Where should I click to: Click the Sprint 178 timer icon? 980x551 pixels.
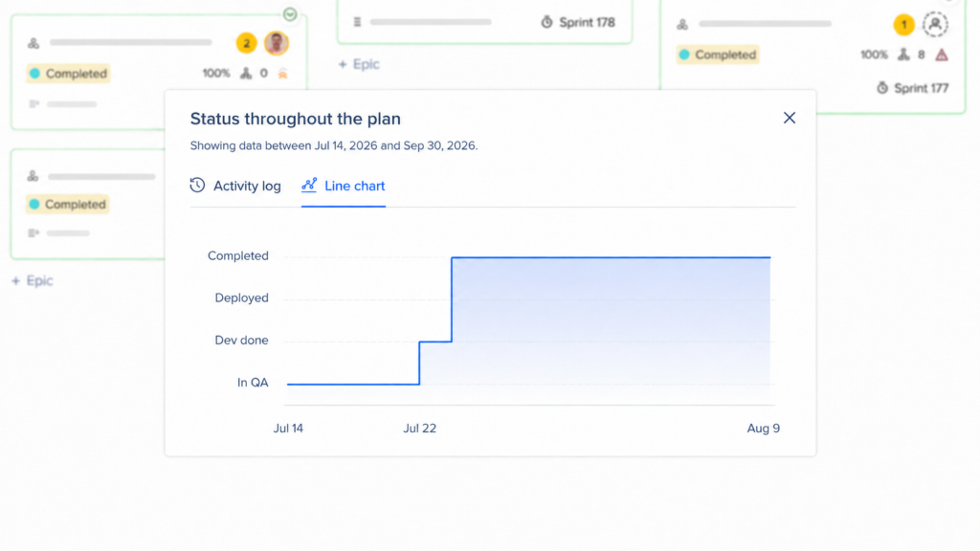click(546, 22)
